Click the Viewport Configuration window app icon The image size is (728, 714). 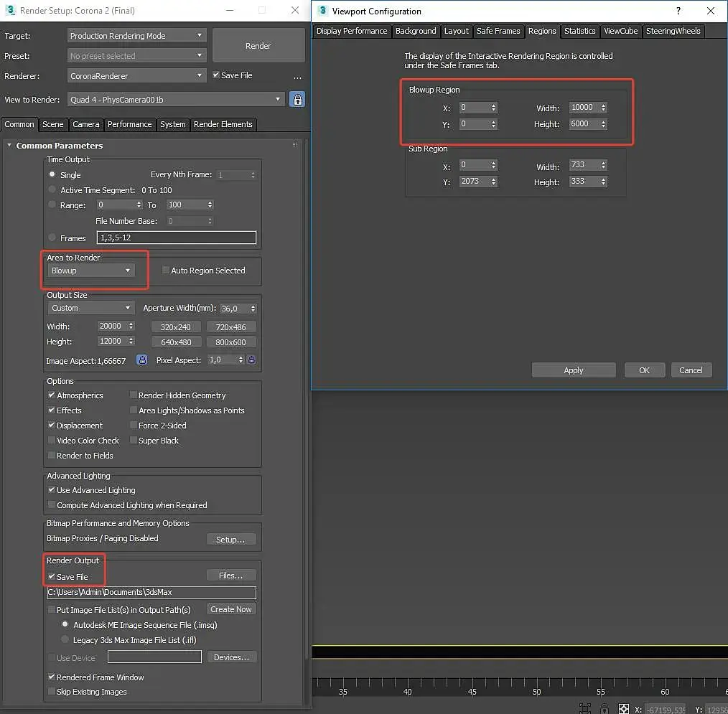point(322,11)
